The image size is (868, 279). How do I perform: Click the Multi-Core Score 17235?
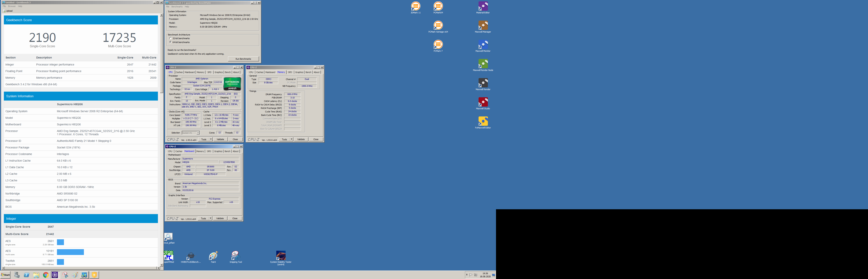point(119,37)
